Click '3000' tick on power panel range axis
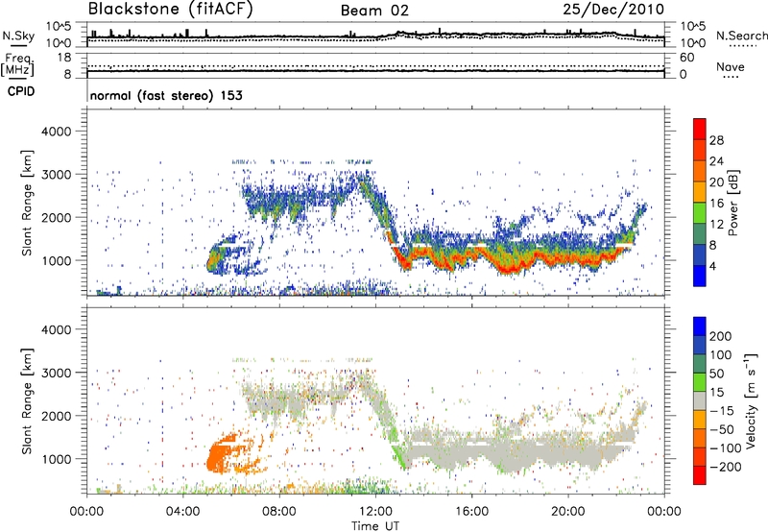This screenshot has height=532, width=768. coord(56,175)
